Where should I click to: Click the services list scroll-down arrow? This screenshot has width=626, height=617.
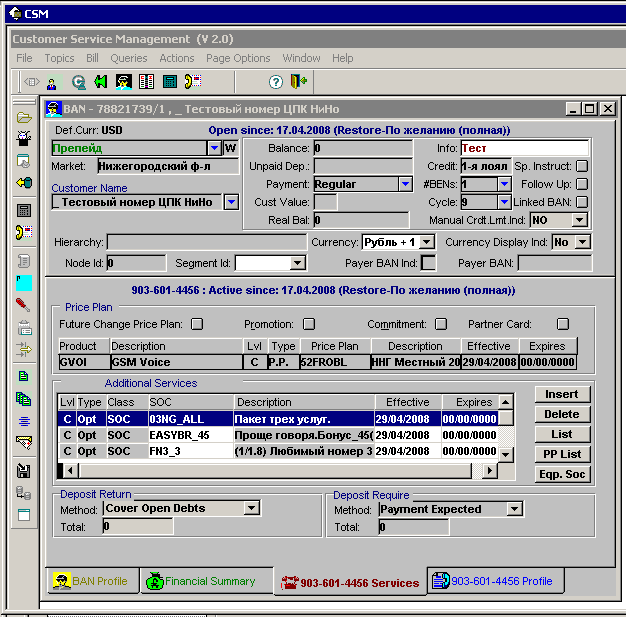(506, 454)
